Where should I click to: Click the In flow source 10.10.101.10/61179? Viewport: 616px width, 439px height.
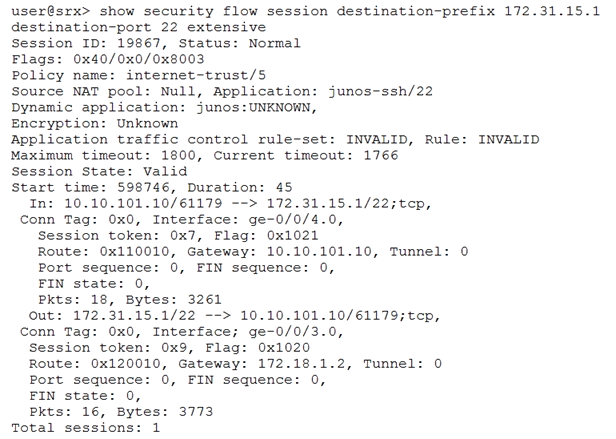143,204
